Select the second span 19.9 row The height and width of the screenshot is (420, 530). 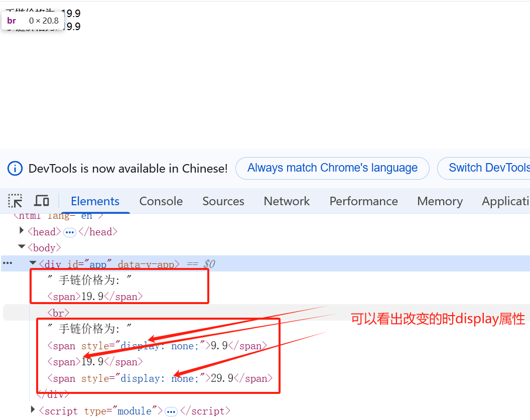pyautogui.click(x=95, y=362)
